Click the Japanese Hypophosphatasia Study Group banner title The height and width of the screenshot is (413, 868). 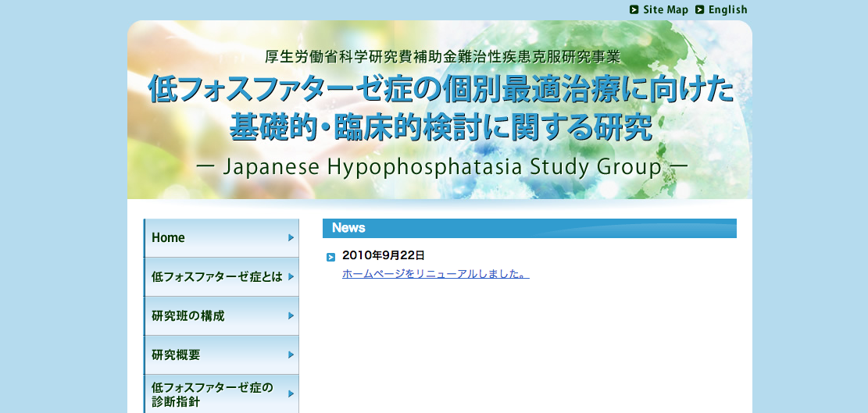tap(442, 167)
